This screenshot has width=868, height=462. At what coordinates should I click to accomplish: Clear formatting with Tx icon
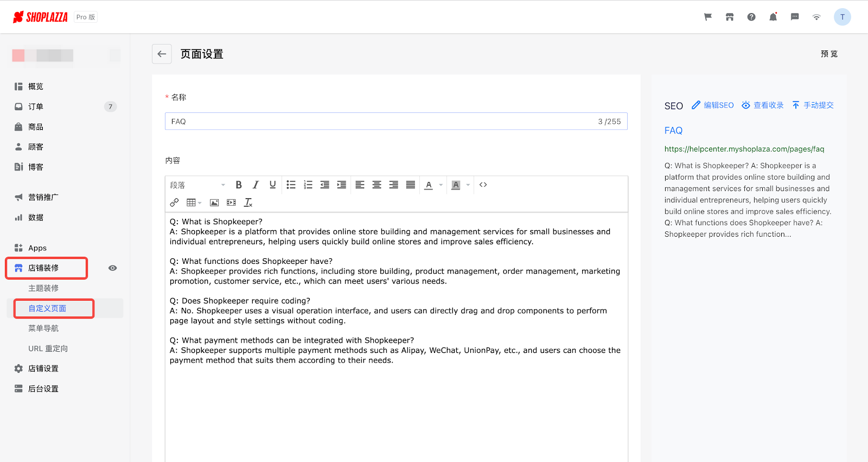pyautogui.click(x=248, y=202)
